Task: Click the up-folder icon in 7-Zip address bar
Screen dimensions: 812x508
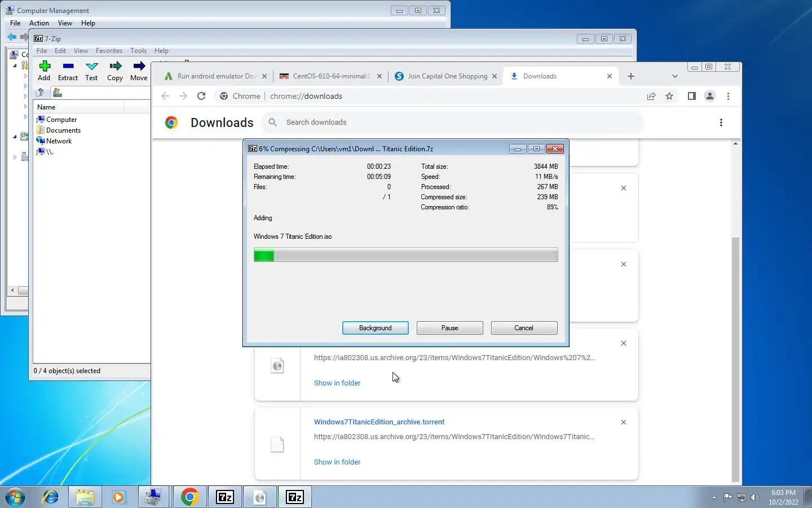Action: point(40,93)
